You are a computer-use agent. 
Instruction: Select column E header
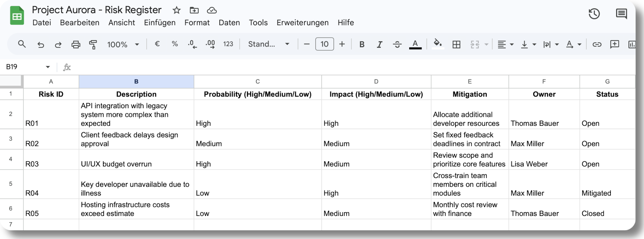tap(470, 81)
